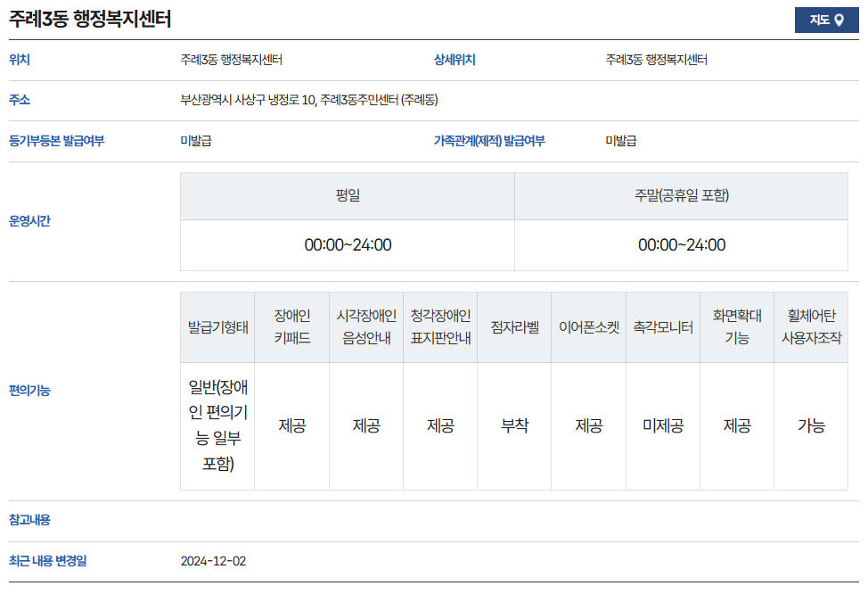
Task: Click the 운영시간 section label
Action: (29, 220)
